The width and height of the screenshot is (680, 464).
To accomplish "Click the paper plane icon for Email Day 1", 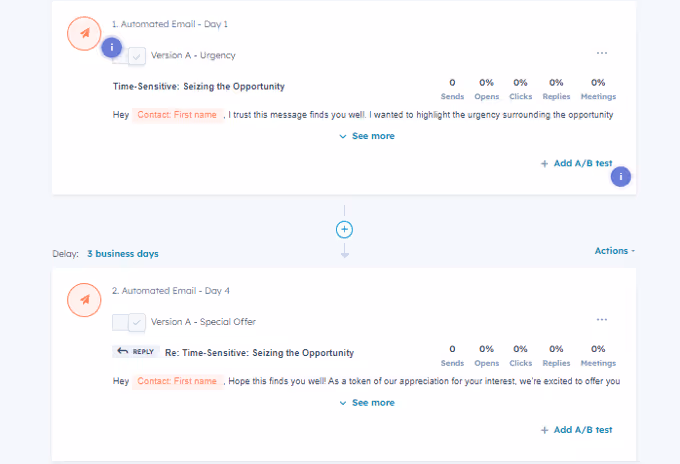I will [x=84, y=33].
